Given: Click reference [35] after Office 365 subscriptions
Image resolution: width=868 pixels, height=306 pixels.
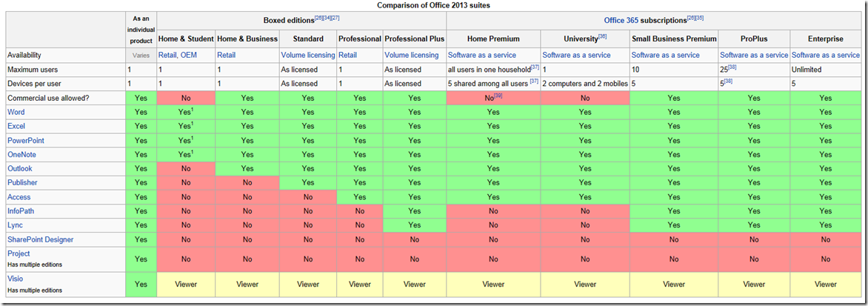Looking at the screenshot, I should [699, 18].
